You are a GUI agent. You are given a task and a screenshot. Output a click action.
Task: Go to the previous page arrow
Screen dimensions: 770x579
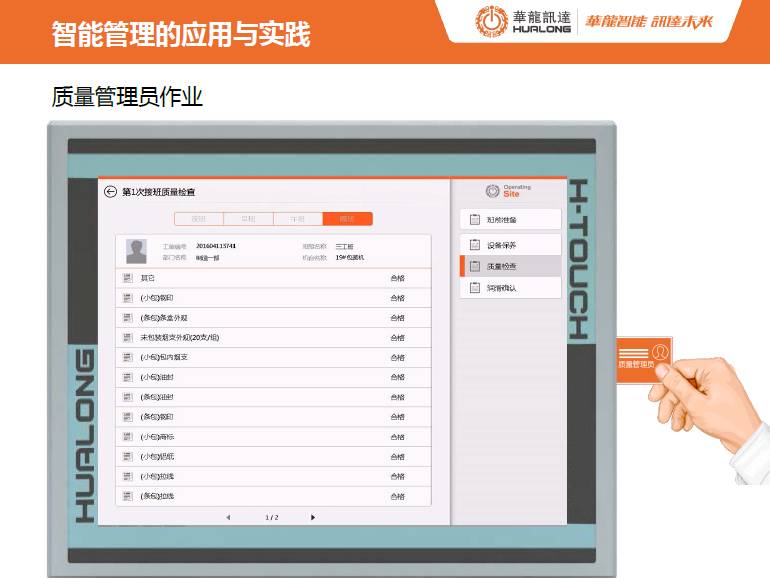click(x=228, y=517)
